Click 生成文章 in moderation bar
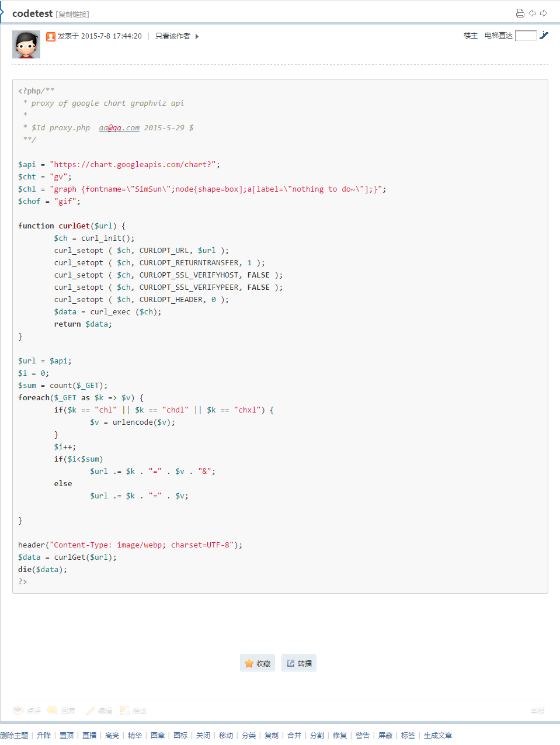The image size is (560, 745). click(438, 735)
